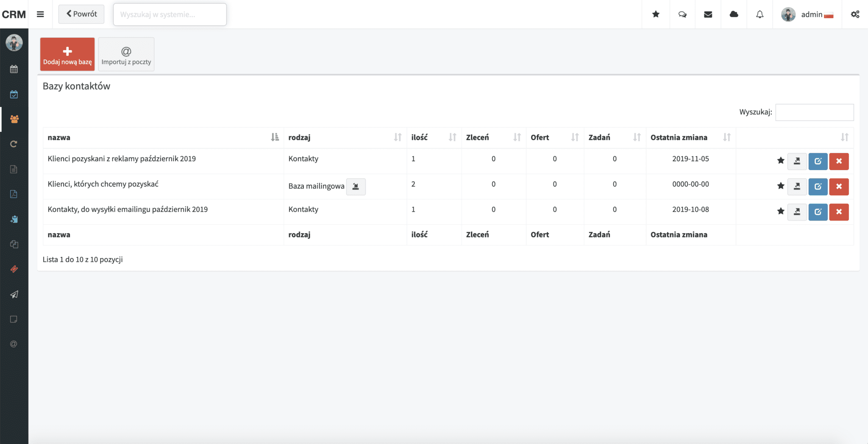
Task: Export the Klienci pozyskani z reklamy base
Action: pyautogui.click(x=797, y=161)
